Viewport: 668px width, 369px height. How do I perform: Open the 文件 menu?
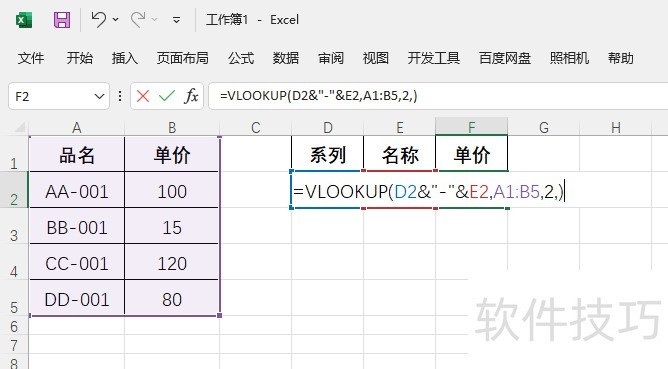click(31, 58)
